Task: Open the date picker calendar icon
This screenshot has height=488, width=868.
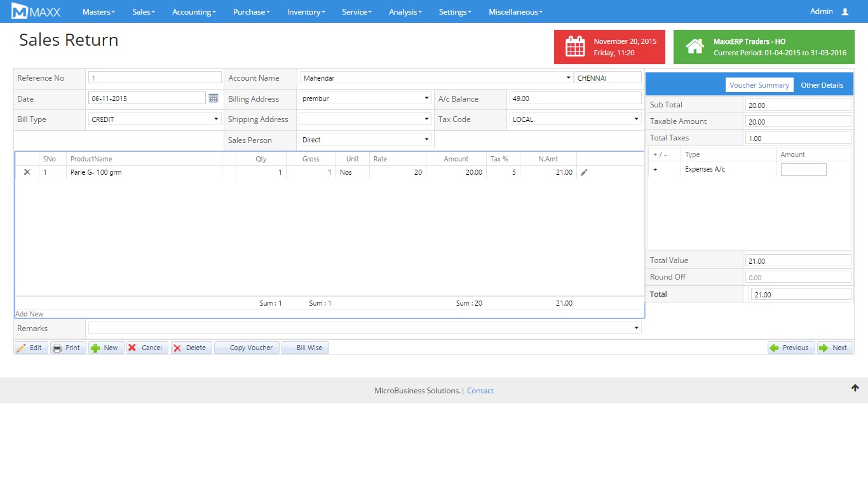Action: tap(214, 98)
